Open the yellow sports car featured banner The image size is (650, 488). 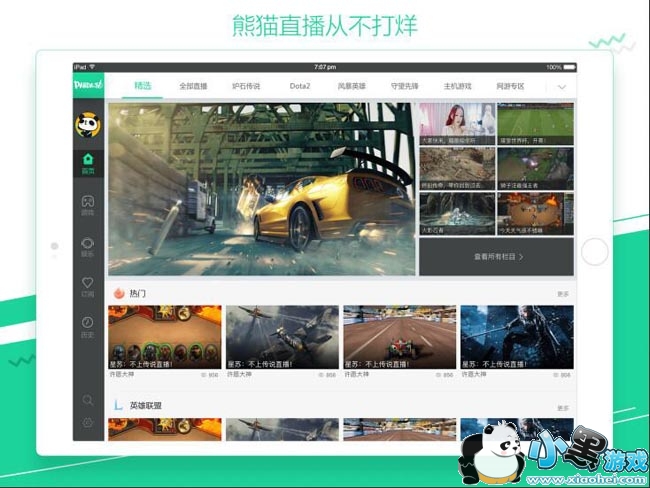coord(262,189)
